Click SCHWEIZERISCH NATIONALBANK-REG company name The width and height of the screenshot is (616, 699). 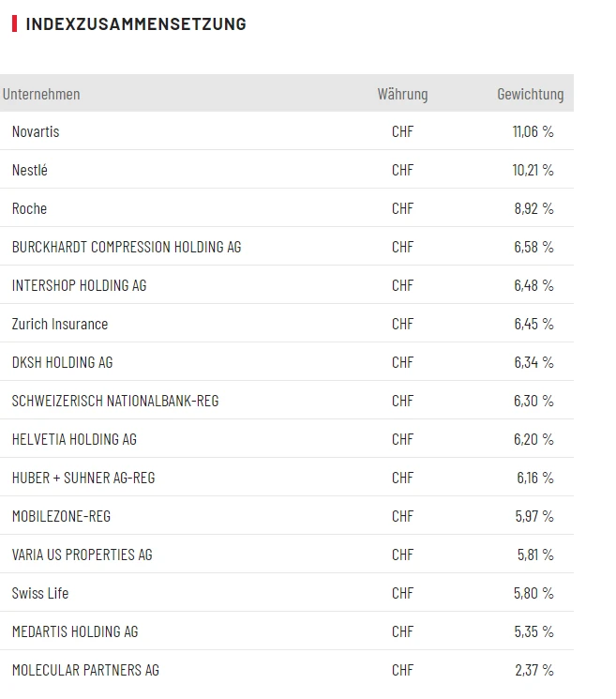(115, 401)
